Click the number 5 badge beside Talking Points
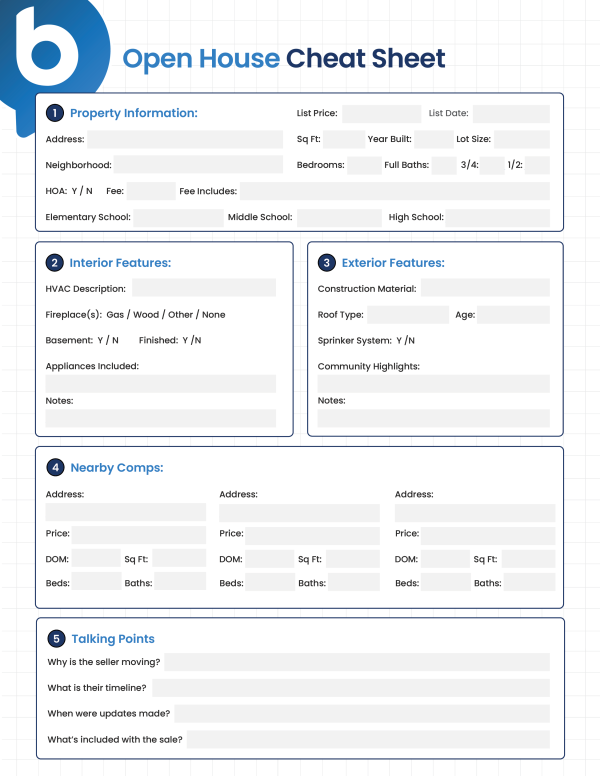Screen dimensions: 600x776 56,638
